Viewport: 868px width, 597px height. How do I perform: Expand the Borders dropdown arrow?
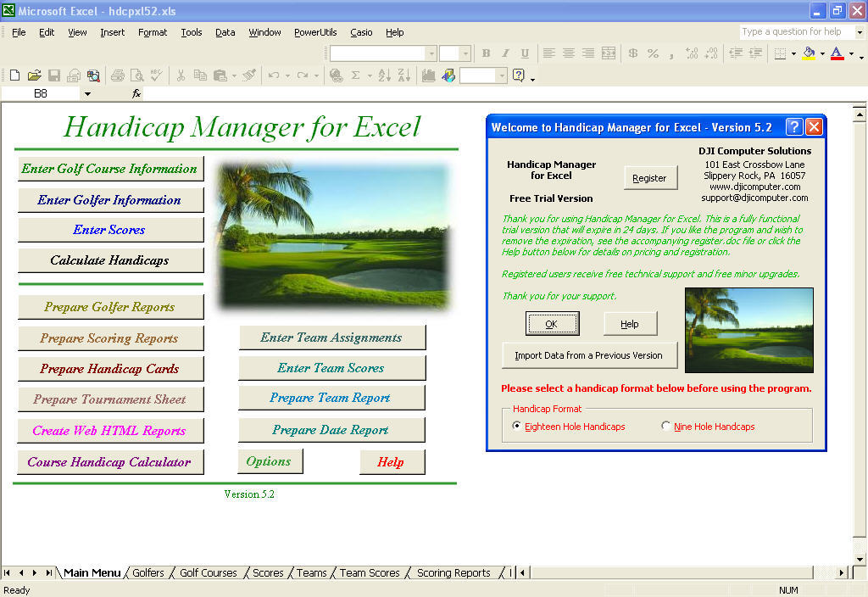click(793, 53)
